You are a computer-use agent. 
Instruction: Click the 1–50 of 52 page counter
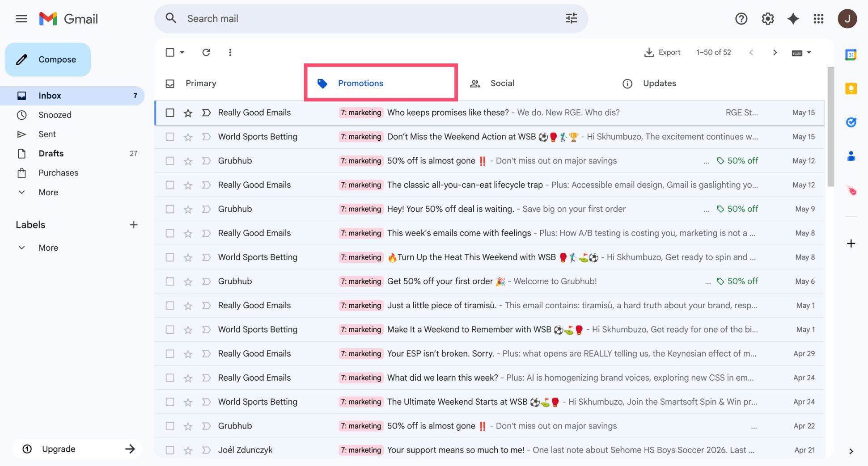pos(713,52)
